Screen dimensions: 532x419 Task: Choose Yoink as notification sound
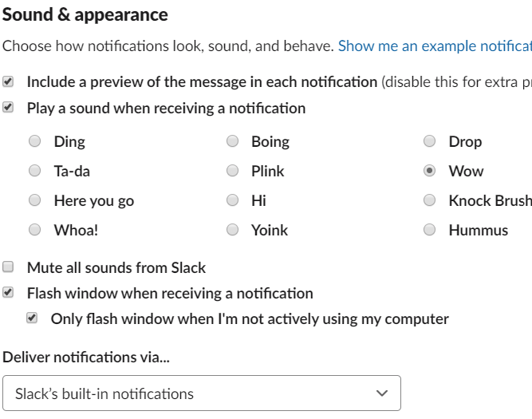pyautogui.click(x=233, y=230)
